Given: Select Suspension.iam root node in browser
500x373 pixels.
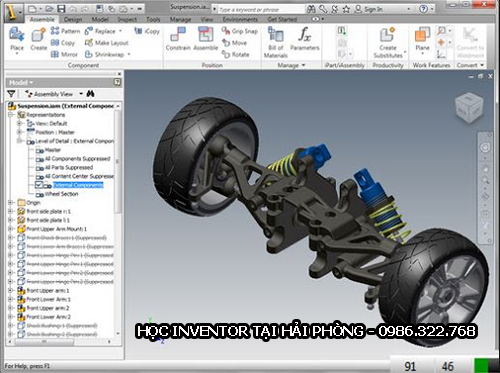Looking at the screenshot, I should [61, 106].
